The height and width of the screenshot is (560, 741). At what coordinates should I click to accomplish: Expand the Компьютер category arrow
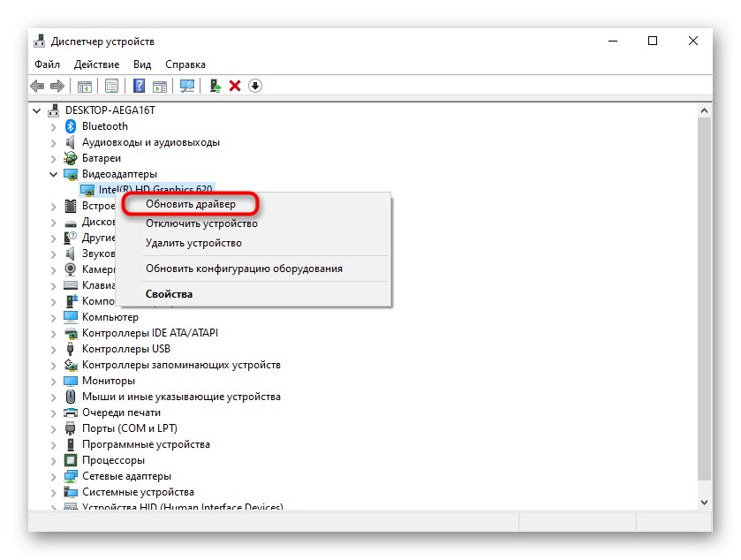coord(53,317)
